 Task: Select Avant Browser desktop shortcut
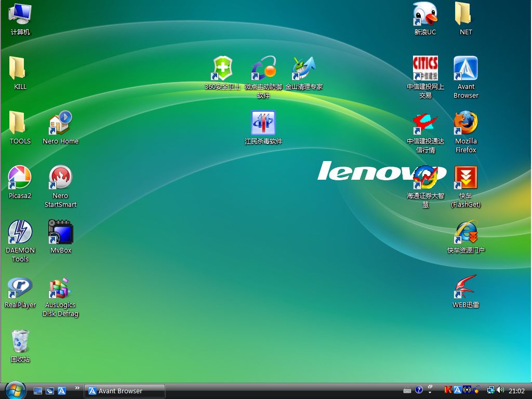tap(466, 77)
